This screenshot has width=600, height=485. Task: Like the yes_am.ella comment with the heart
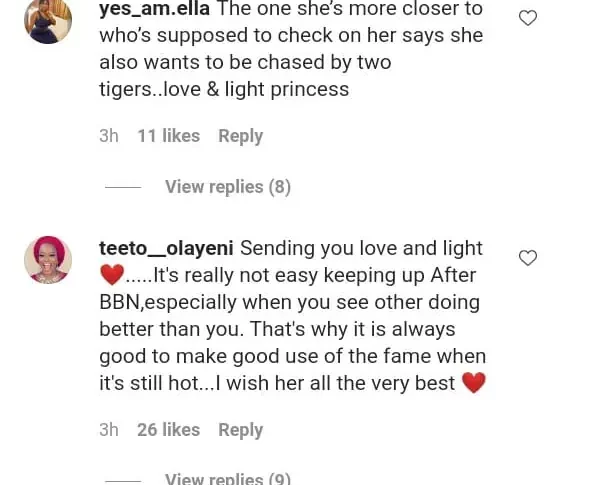click(528, 18)
